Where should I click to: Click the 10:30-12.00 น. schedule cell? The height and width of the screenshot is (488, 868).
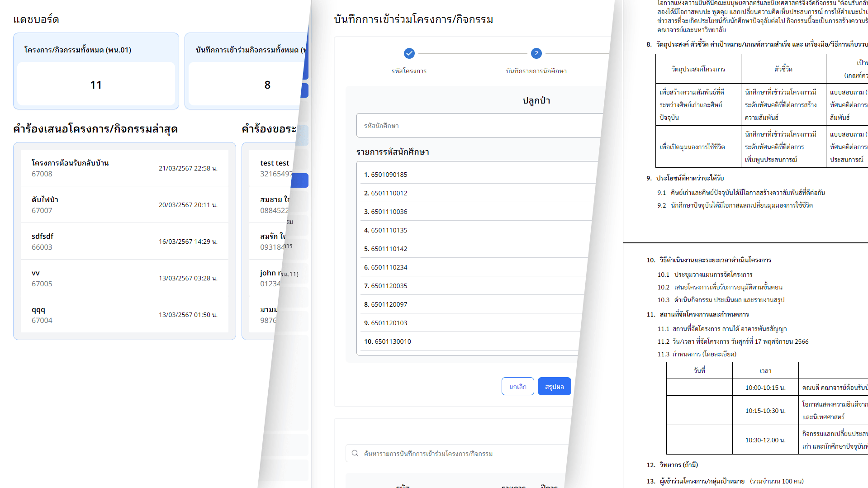(x=765, y=440)
